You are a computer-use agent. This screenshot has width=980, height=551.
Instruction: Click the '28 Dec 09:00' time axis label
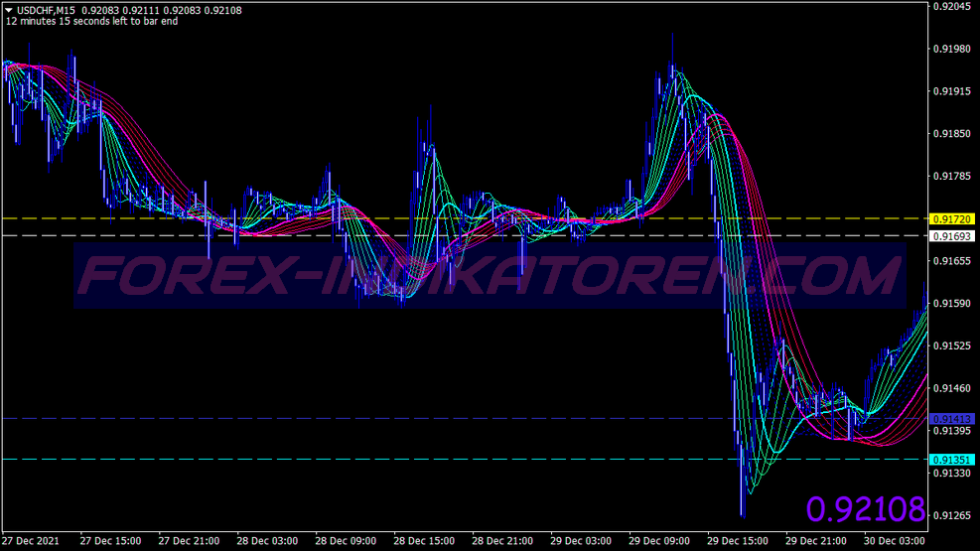346,541
